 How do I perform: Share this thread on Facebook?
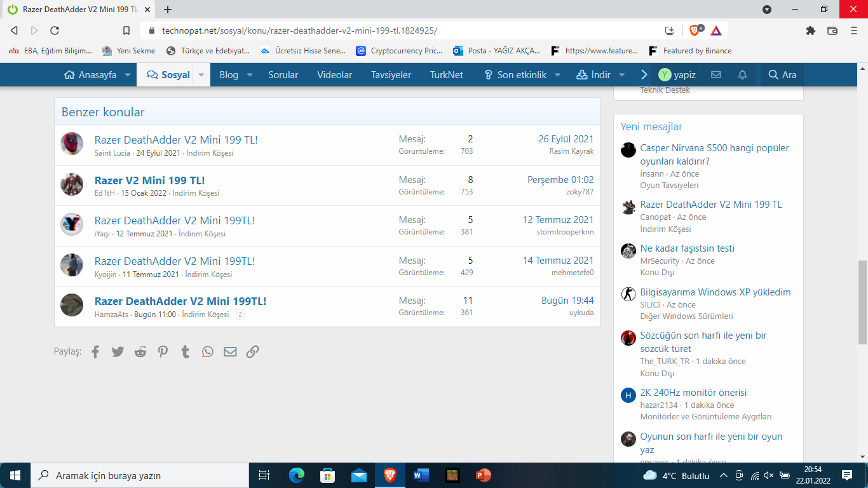click(95, 351)
